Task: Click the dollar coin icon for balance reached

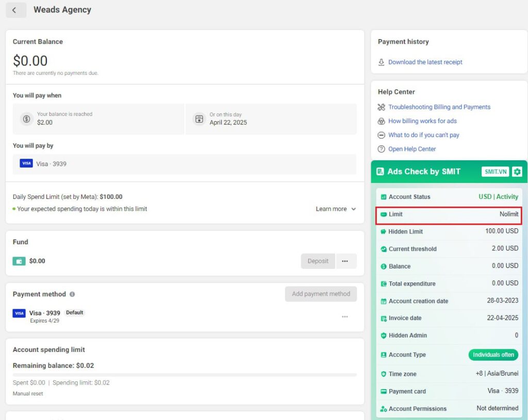Action: coord(27,119)
